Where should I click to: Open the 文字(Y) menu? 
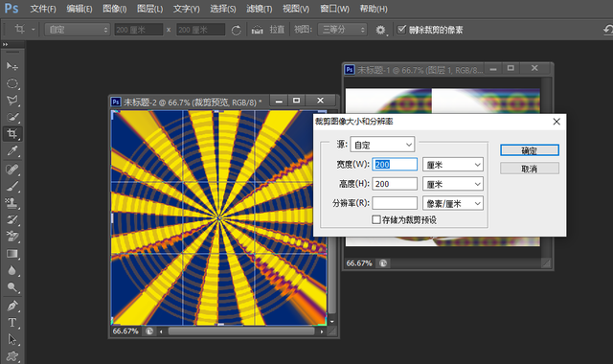click(x=187, y=9)
